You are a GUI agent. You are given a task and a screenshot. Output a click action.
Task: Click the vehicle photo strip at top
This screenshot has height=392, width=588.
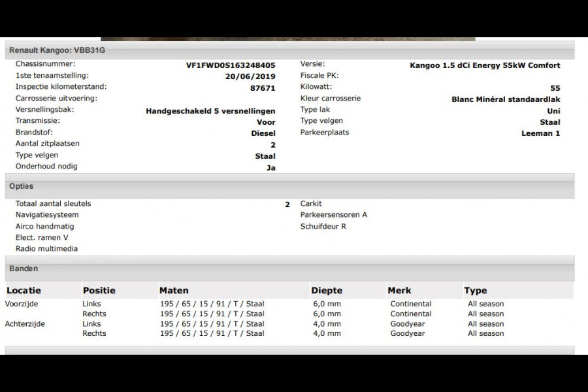pos(287,39)
